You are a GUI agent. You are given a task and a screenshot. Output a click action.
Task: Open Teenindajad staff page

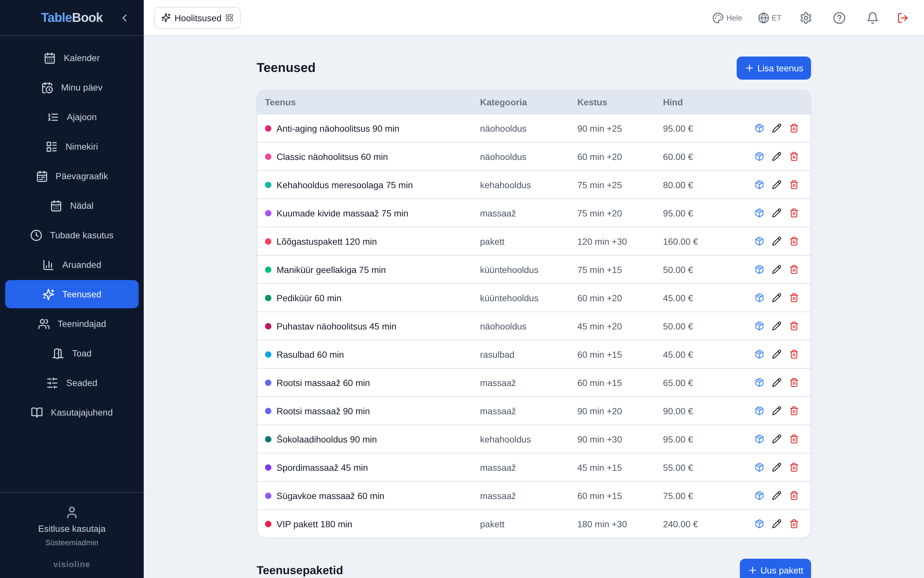[72, 324]
